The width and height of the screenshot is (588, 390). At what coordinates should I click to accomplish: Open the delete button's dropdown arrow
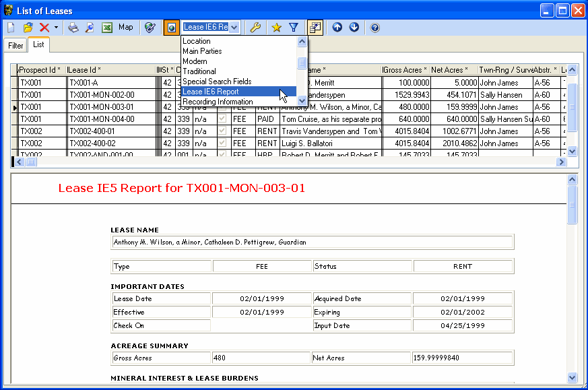(55, 28)
